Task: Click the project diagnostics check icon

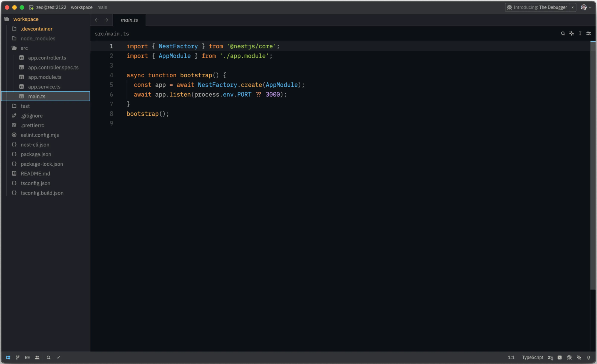Action: point(58,358)
